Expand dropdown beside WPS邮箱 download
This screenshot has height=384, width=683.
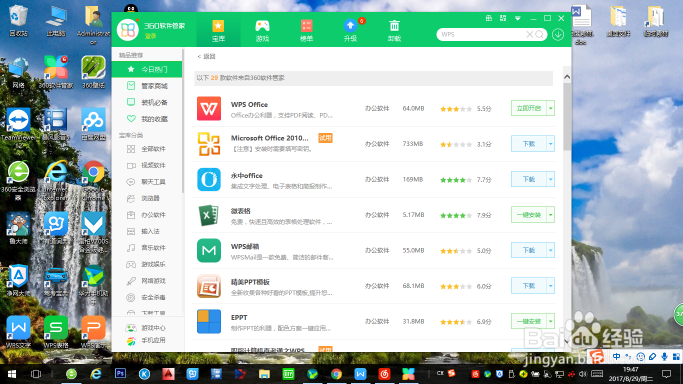tap(551, 250)
